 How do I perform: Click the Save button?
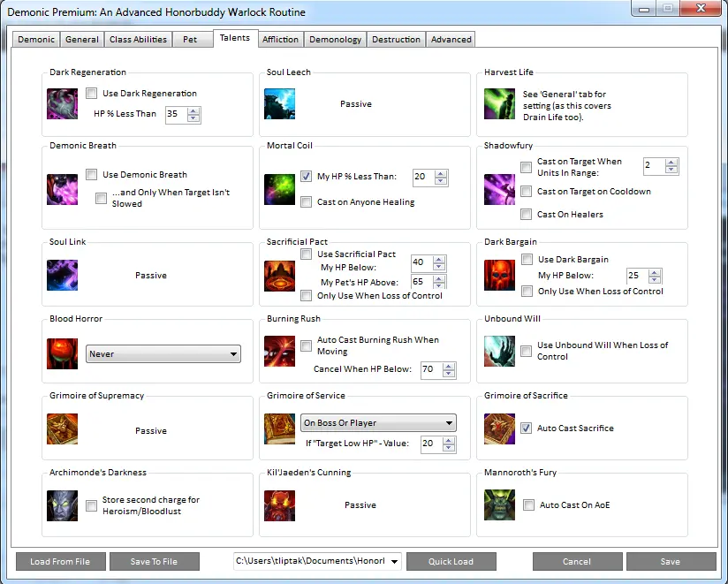pos(671,561)
